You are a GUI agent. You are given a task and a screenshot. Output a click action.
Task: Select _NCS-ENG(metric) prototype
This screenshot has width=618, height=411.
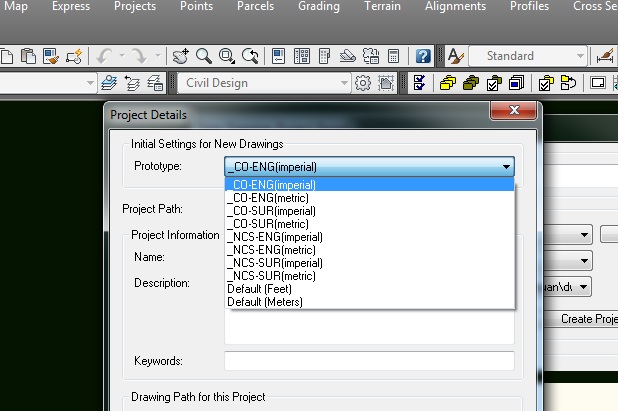(x=370, y=250)
